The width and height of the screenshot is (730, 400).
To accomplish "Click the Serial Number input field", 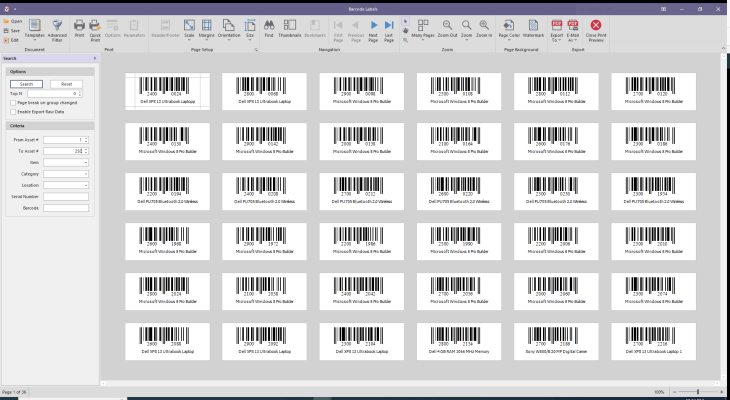I will point(66,196).
